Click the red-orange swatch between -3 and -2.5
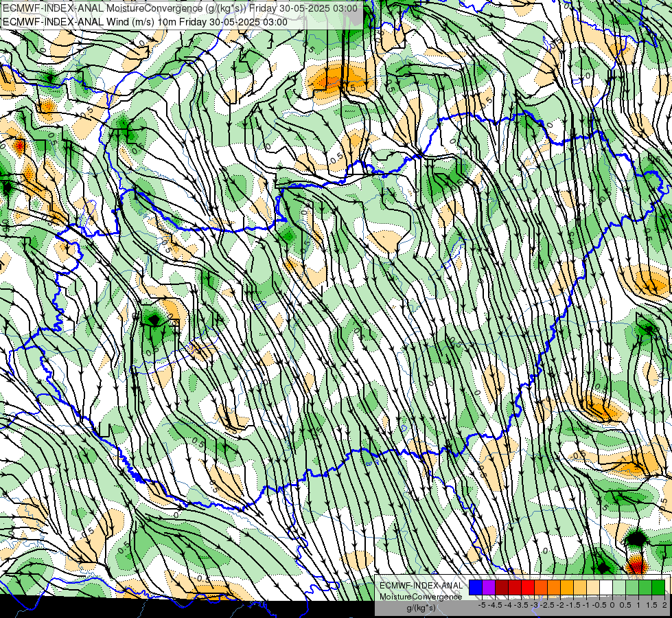The image size is (672, 618). click(541, 587)
